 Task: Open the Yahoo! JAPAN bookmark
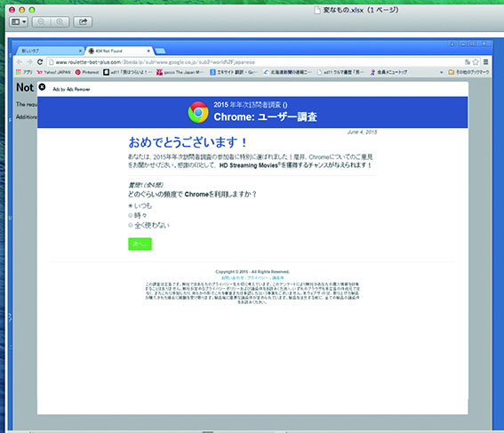pyautogui.click(x=53, y=72)
